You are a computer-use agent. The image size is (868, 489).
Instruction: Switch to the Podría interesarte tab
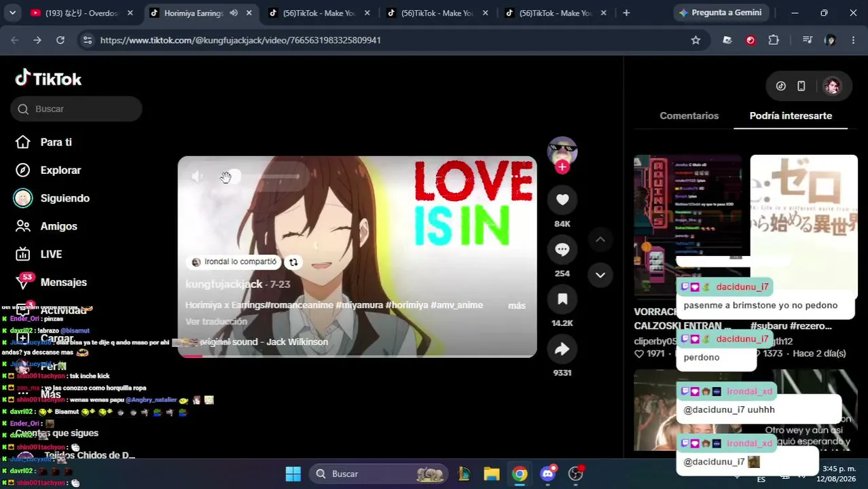pyautogui.click(x=791, y=116)
